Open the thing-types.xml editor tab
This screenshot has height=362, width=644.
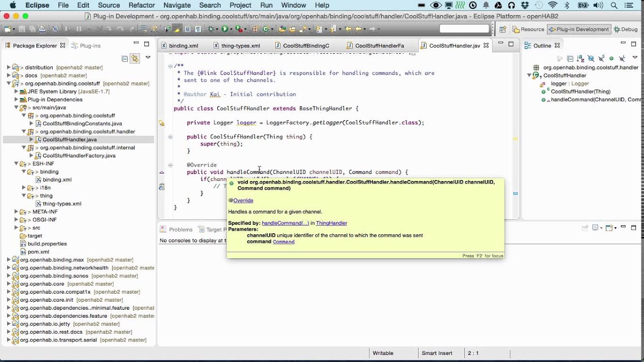click(236, 46)
